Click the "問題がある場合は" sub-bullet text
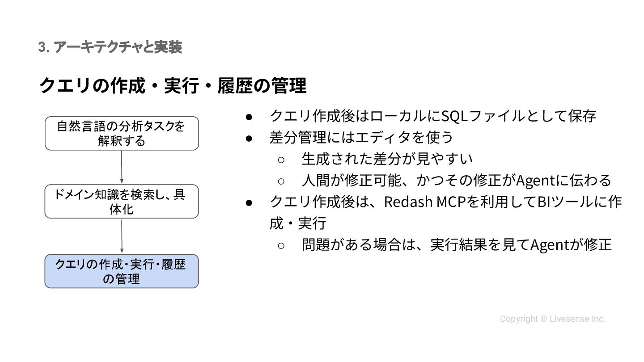 coord(456,244)
